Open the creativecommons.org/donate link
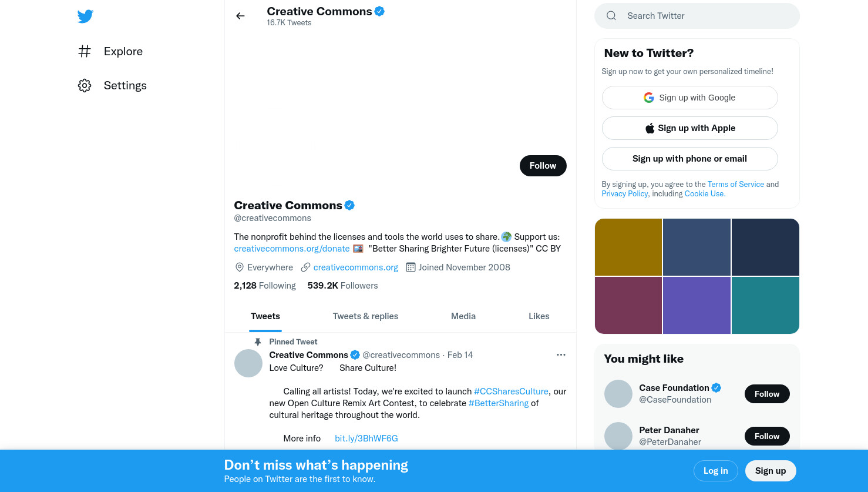Viewport: 868px width, 492px height. [x=292, y=249]
